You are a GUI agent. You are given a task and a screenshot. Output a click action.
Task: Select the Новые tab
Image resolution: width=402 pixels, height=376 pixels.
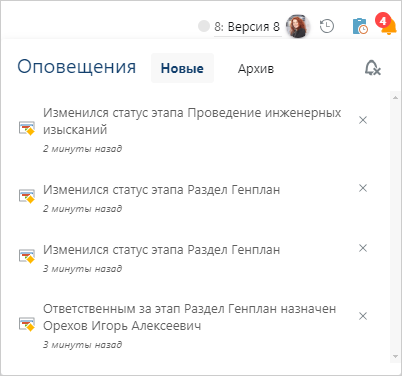click(182, 68)
